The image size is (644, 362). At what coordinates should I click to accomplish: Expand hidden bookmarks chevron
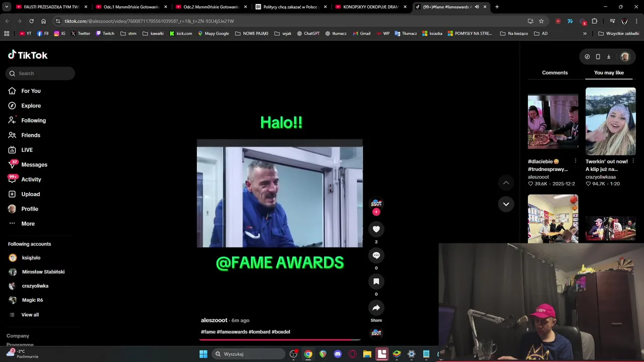(585, 34)
